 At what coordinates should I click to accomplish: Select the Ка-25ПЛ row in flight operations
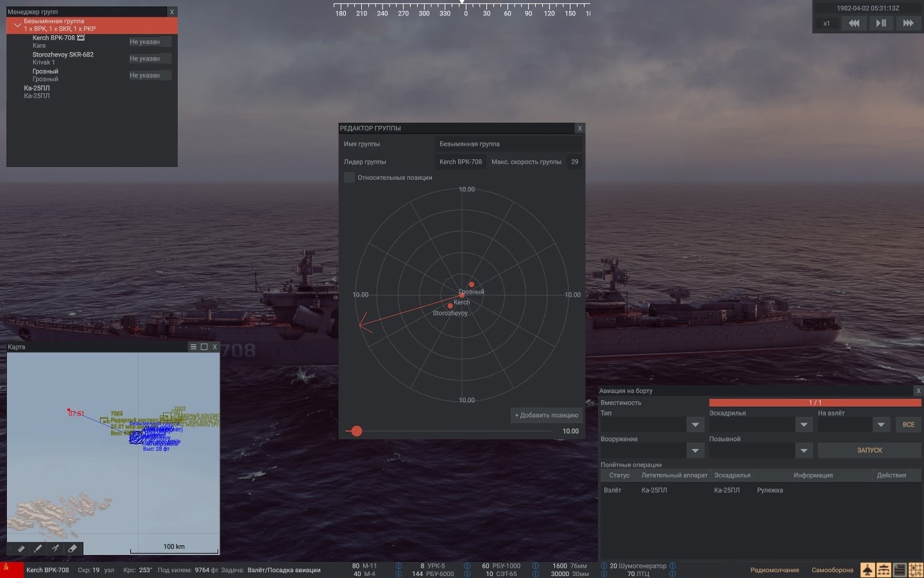654,491
